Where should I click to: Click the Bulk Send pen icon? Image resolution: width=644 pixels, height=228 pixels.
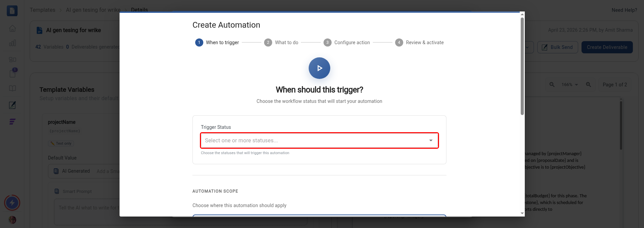tap(545, 47)
